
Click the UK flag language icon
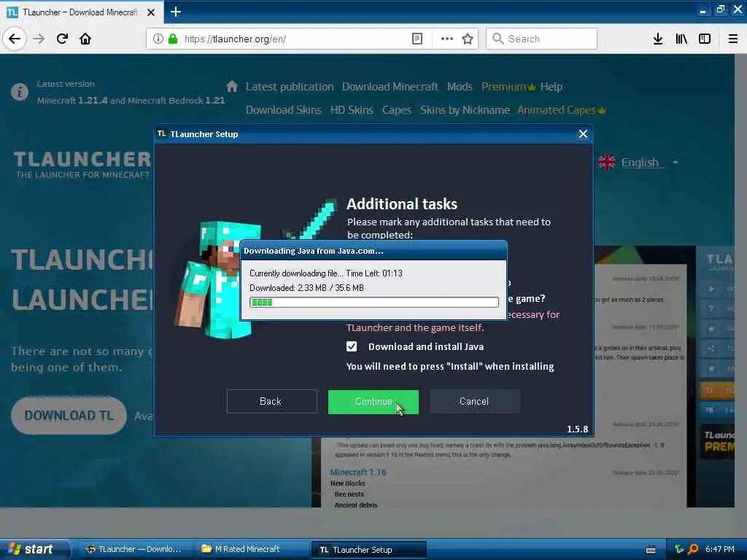[x=606, y=163]
